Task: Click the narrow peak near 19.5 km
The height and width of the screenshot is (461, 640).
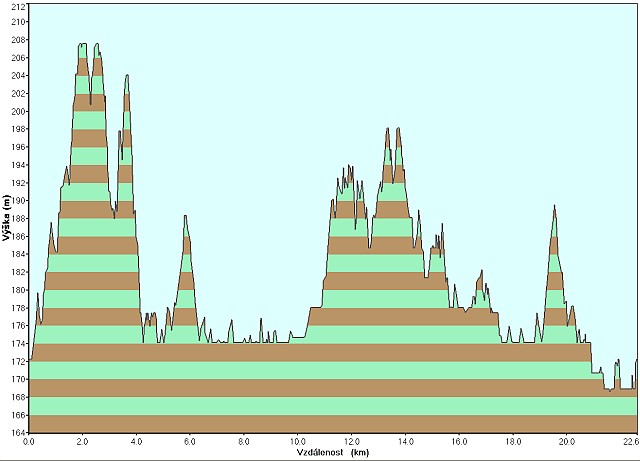Action: tap(554, 207)
